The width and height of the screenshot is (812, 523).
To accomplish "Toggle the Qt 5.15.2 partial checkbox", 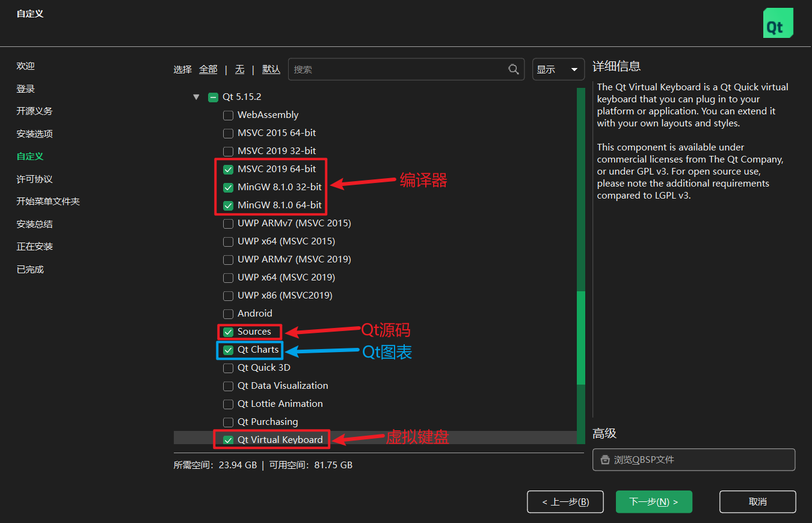I will [x=213, y=97].
